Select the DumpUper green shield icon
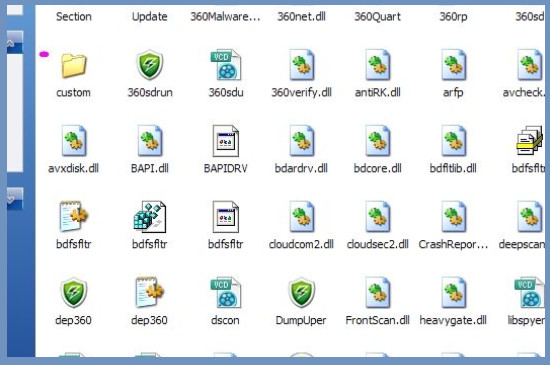 coord(301,292)
